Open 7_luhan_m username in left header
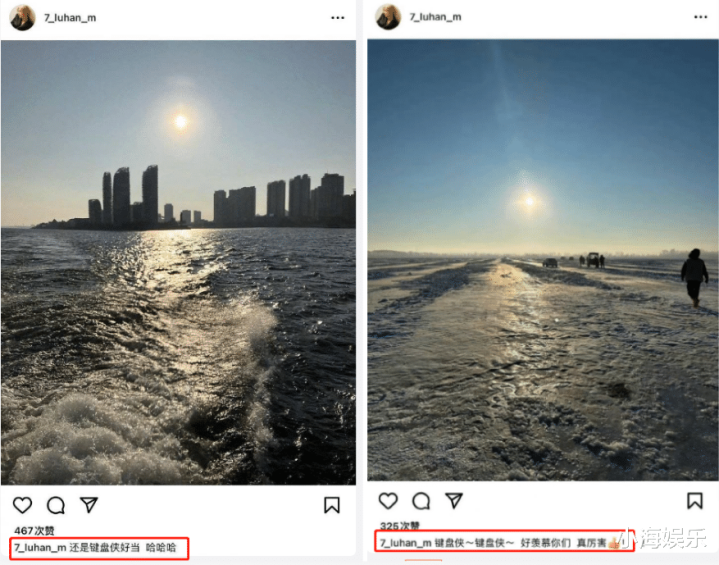The height and width of the screenshot is (565, 719). coord(70,18)
